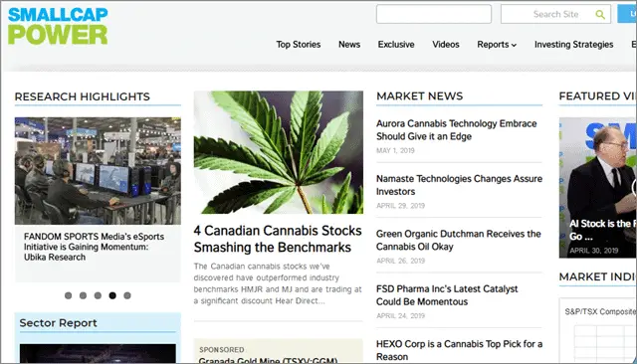Open Investing Strategies menu item

573,44
